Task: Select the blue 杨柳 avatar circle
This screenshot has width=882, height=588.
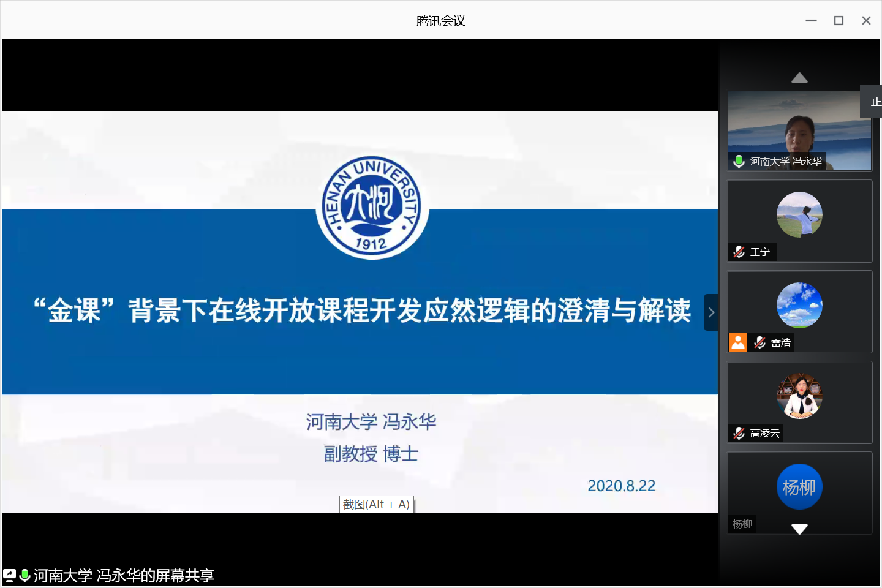Action: [x=799, y=487]
